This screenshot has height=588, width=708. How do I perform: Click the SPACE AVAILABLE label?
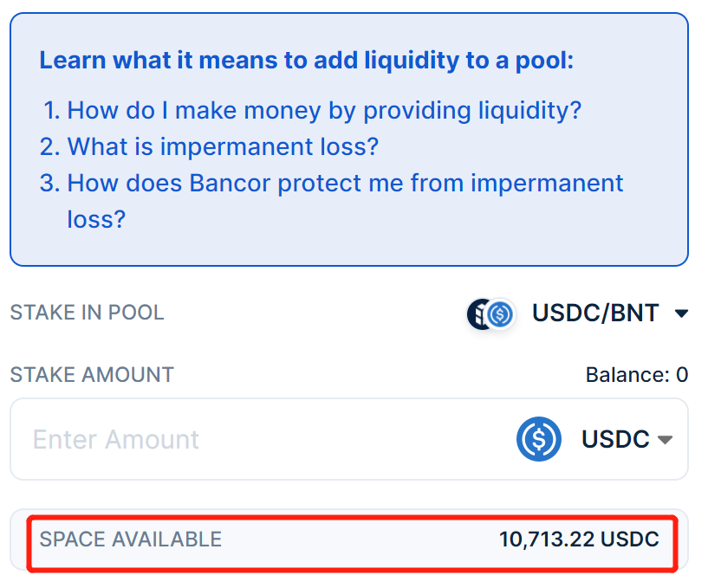click(x=131, y=540)
